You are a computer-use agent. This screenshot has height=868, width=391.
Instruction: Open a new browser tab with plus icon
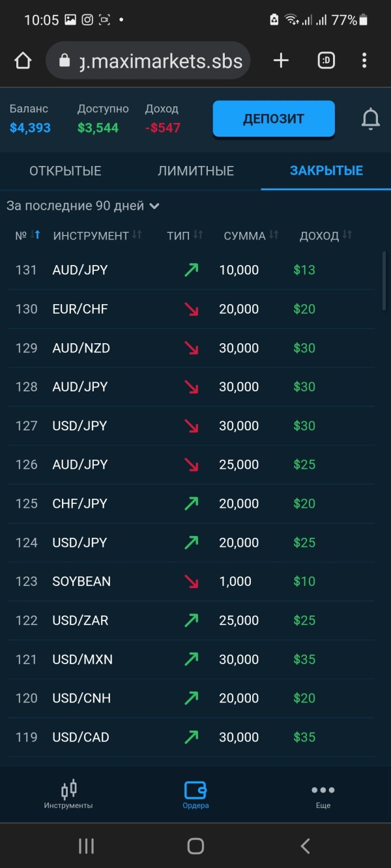pos(281,61)
